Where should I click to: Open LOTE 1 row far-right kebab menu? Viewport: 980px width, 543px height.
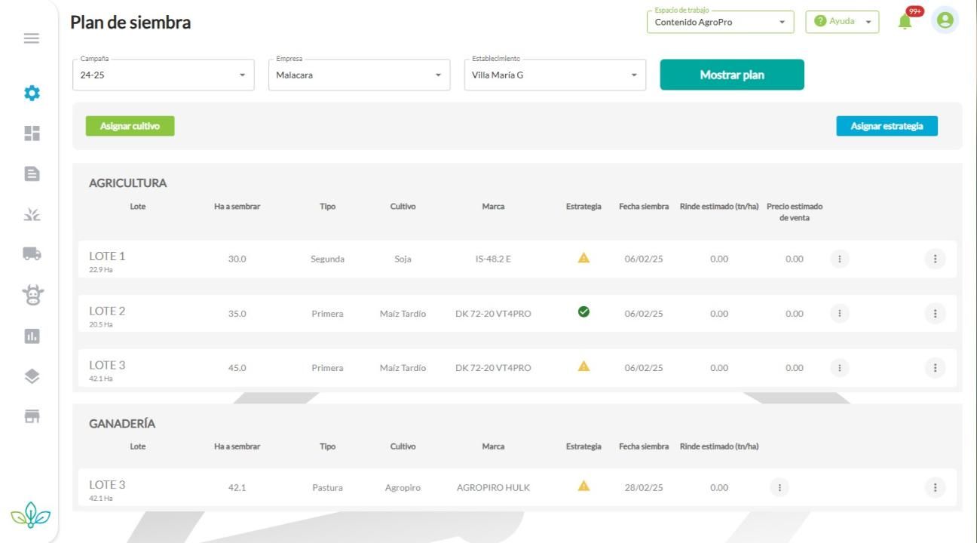(x=935, y=259)
